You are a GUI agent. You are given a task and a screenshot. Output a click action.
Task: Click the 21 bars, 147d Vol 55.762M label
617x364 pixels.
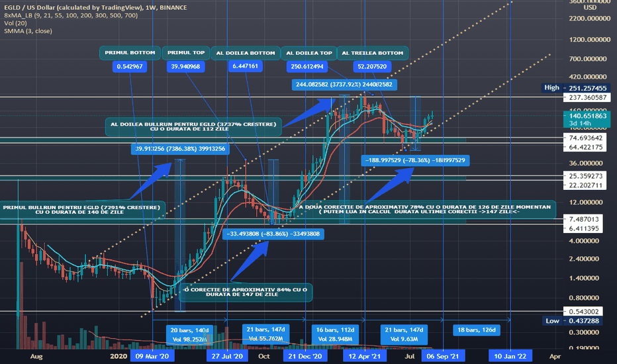click(265, 334)
